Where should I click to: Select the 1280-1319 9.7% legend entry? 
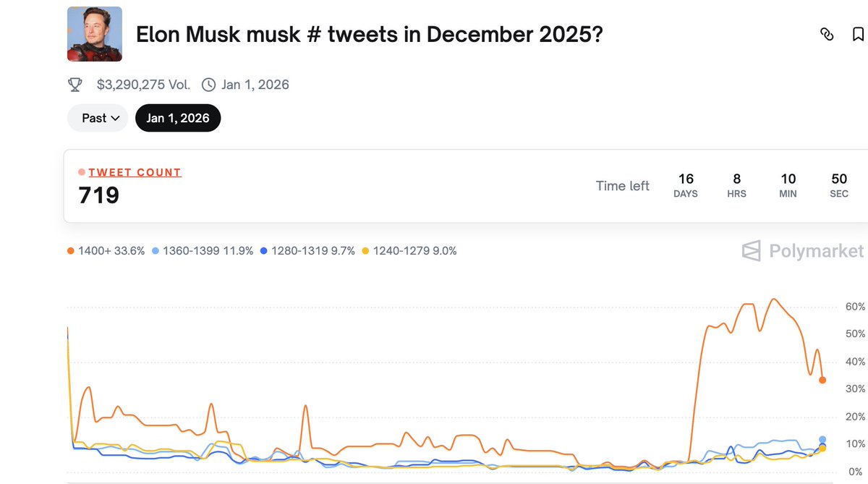point(307,251)
